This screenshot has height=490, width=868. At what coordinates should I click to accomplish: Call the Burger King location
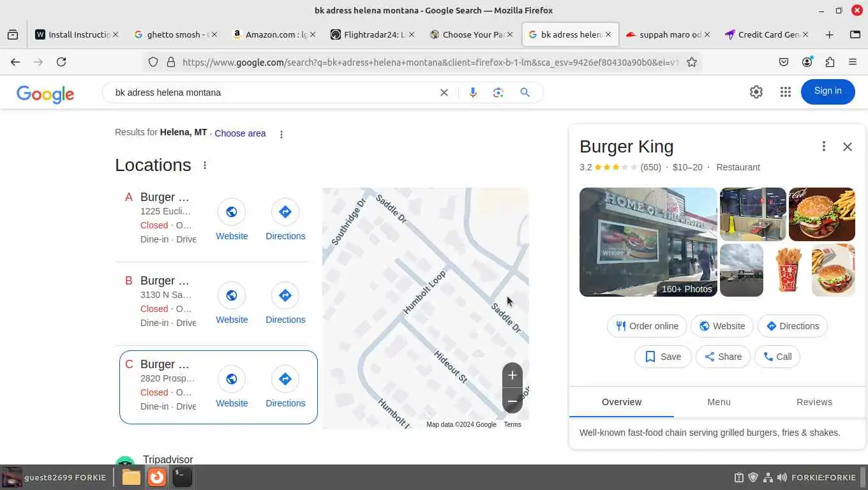coord(777,357)
